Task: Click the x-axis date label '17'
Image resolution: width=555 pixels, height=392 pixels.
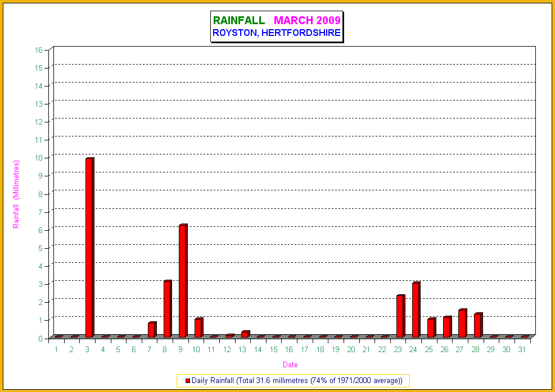Action: pyautogui.click(x=304, y=349)
